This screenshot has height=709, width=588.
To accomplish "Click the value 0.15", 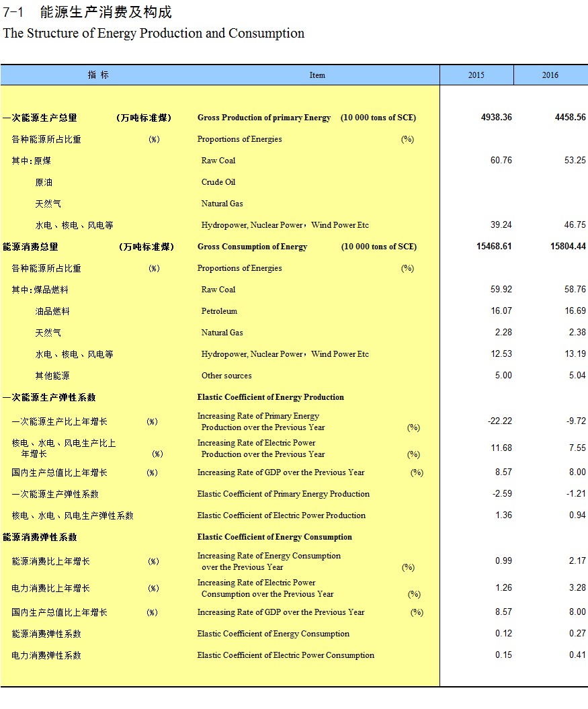I will (503, 655).
